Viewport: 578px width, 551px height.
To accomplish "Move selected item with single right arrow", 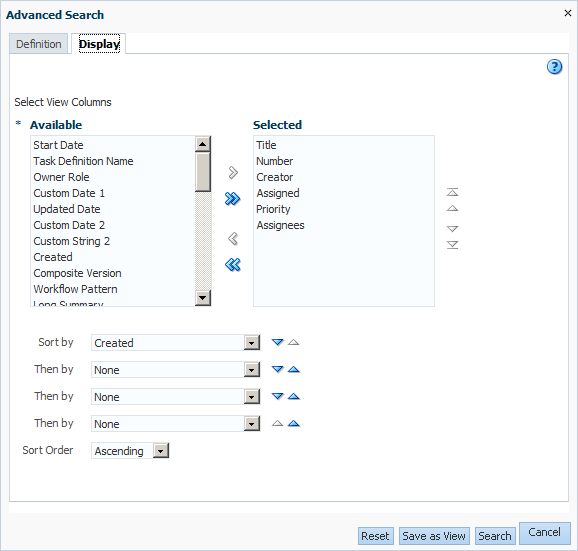I will (233, 172).
